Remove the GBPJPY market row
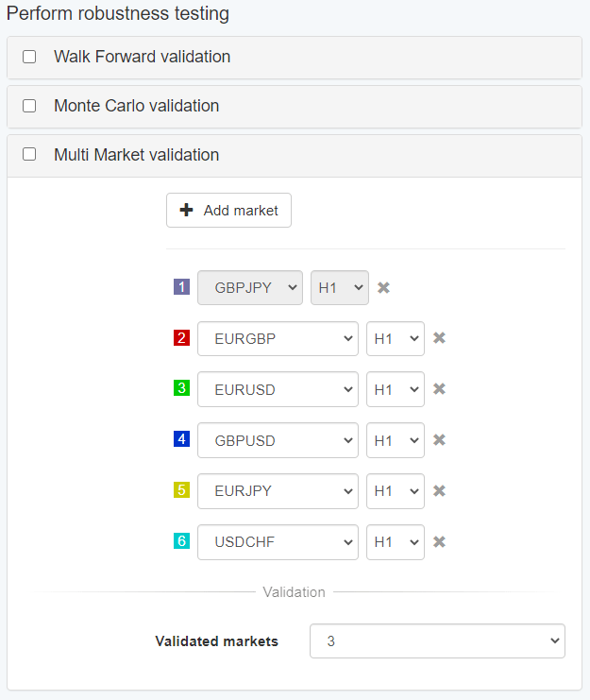 (383, 288)
